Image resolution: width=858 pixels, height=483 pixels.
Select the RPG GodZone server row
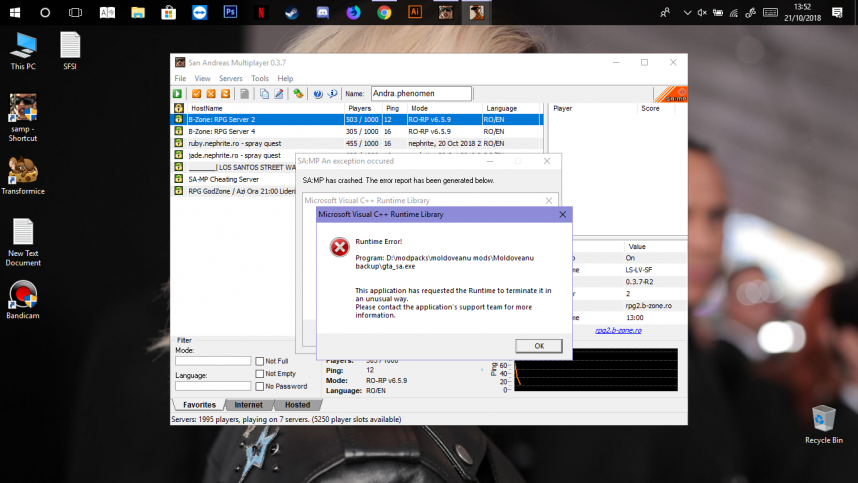235,191
